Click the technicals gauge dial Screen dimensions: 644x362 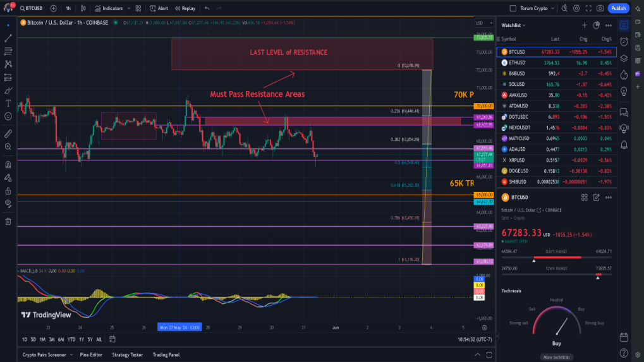[557, 321]
